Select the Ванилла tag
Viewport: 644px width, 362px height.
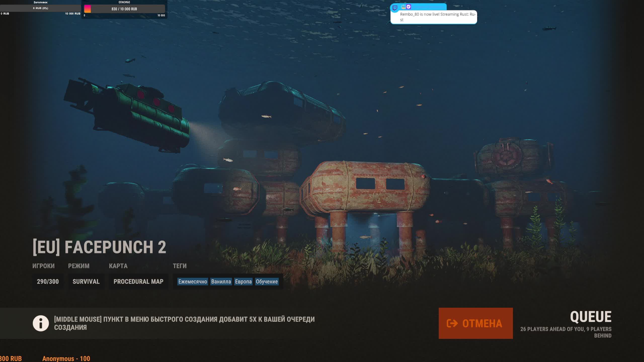[x=221, y=282]
